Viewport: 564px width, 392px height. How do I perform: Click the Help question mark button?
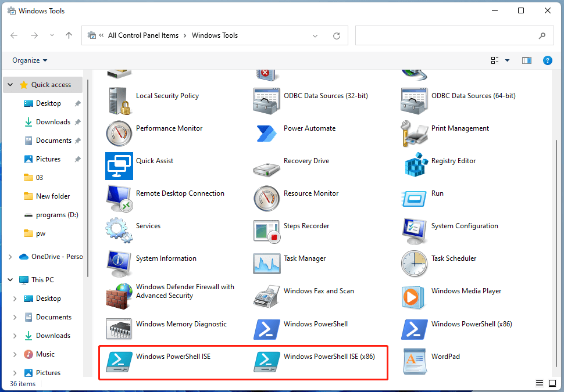(x=547, y=60)
